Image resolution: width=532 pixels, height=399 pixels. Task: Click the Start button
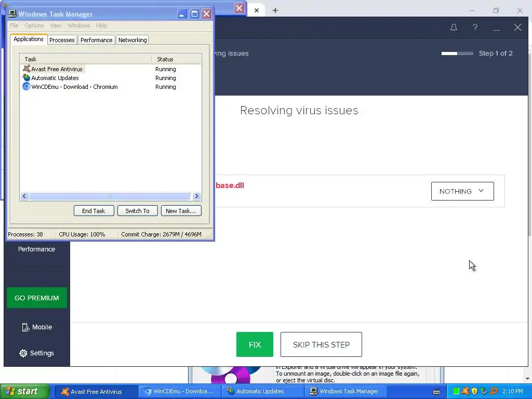(25, 392)
